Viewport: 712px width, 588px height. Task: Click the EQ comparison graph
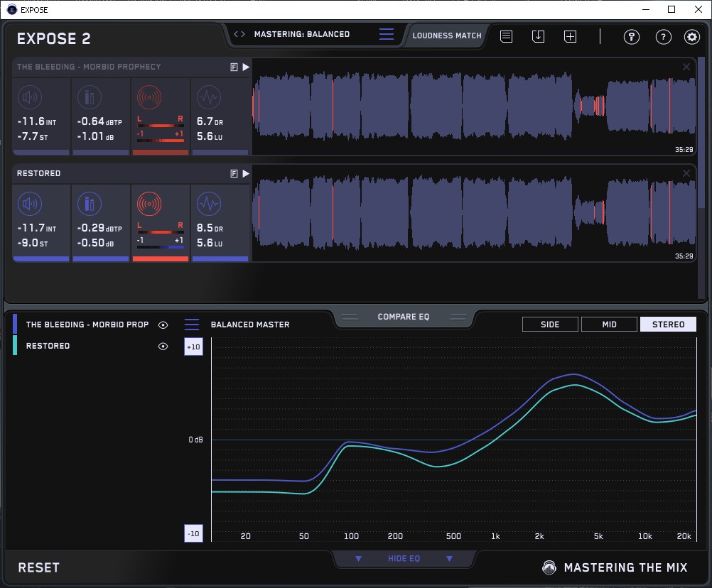[454, 439]
